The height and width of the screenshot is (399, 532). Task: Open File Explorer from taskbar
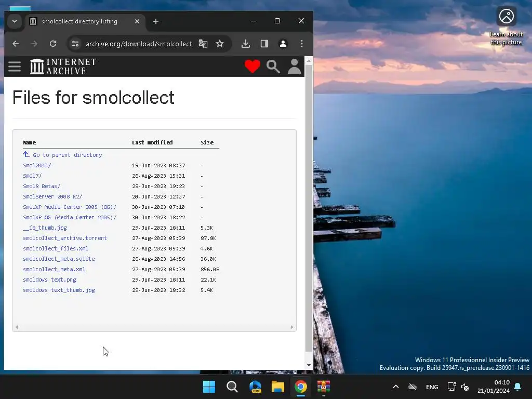click(278, 387)
